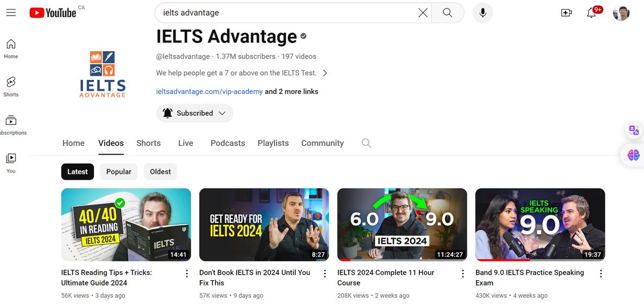Screen dimensions: 644x307
Task: Click the '1.37M subscribers' text
Action: tap(245, 56)
